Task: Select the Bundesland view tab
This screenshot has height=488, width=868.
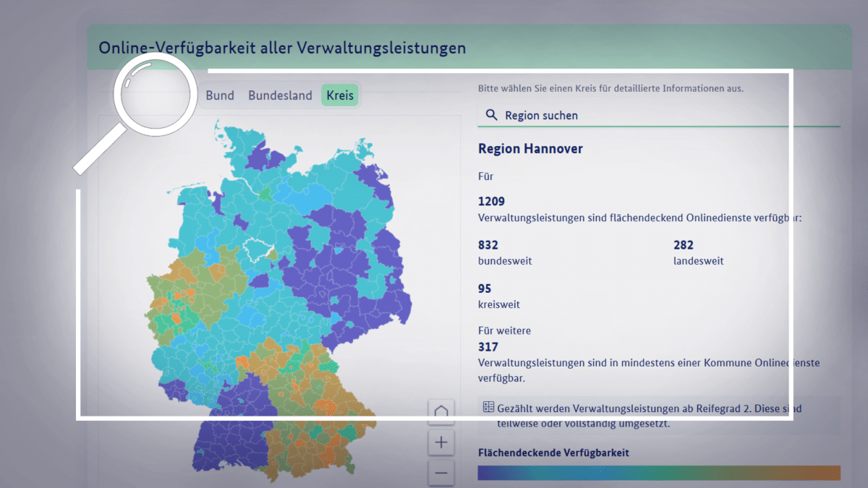Action: [280, 95]
